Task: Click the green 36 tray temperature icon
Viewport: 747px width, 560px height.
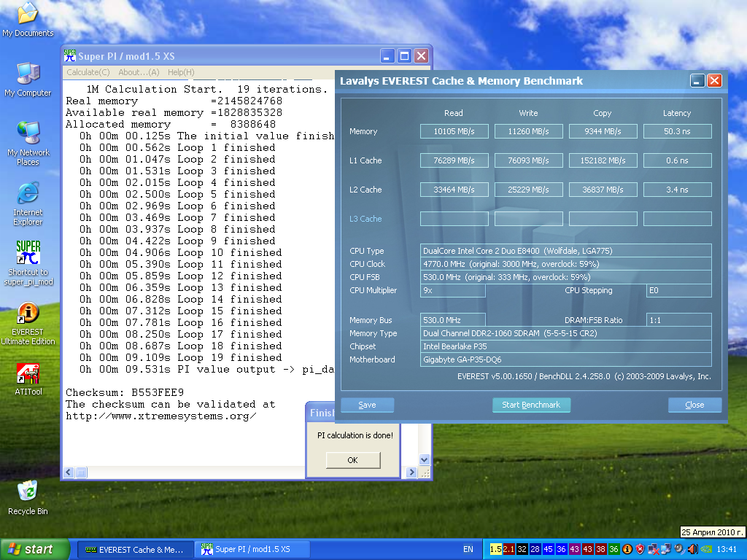Action: click(x=614, y=549)
